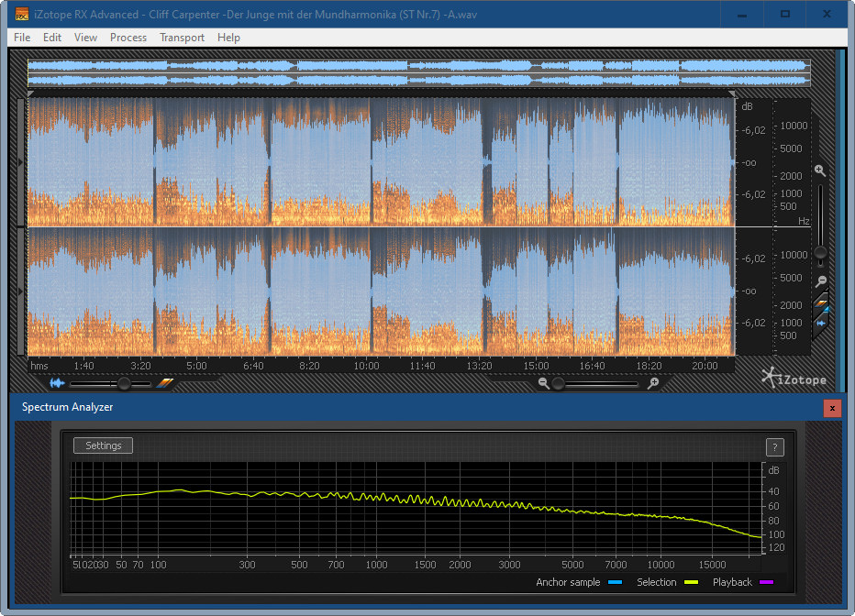Viewport: 855px width, 616px height.
Task: Click the blue amplitude arrows icon on right
Action: (x=822, y=323)
